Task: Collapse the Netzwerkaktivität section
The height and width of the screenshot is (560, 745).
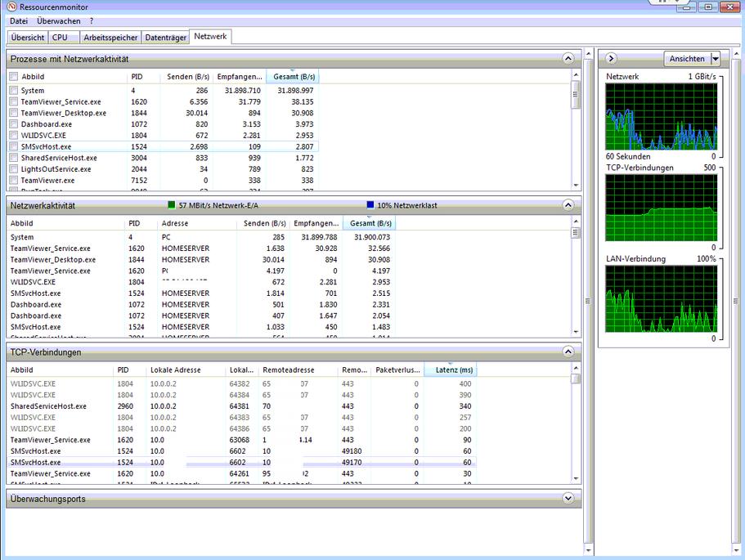Action: [x=568, y=205]
